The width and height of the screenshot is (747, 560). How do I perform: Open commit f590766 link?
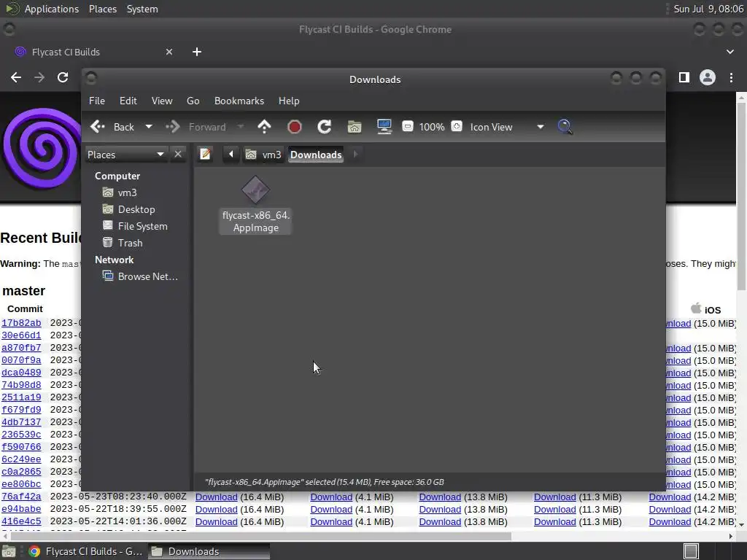tap(21, 447)
